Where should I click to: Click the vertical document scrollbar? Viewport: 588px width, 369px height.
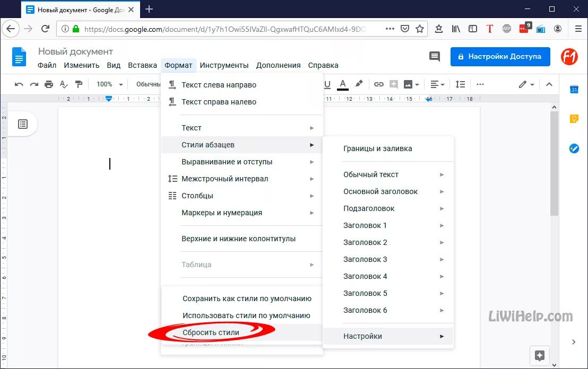tap(554, 163)
